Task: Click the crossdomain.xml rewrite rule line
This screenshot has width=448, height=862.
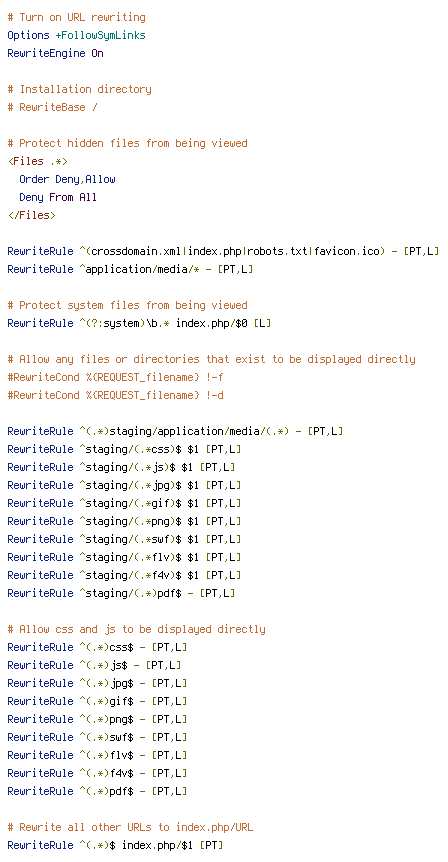Action: [223, 251]
